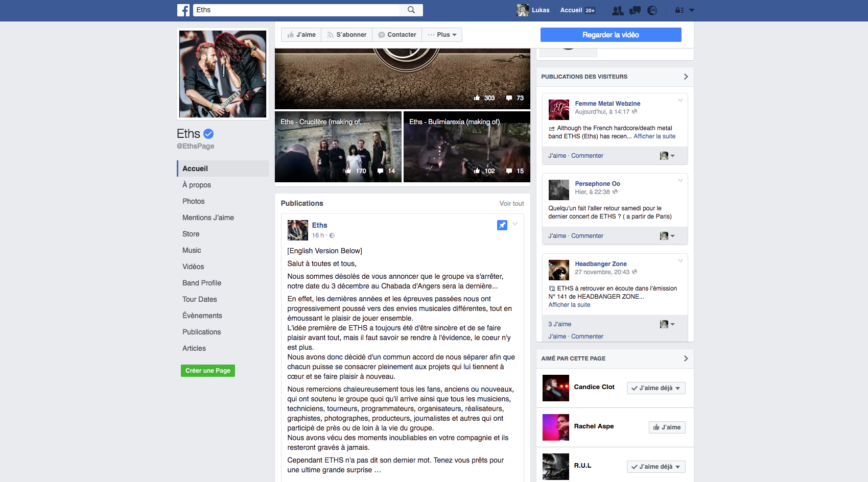Image resolution: width=868 pixels, height=482 pixels.
Task: Open notifications globe icon
Action: click(x=652, y=10)
